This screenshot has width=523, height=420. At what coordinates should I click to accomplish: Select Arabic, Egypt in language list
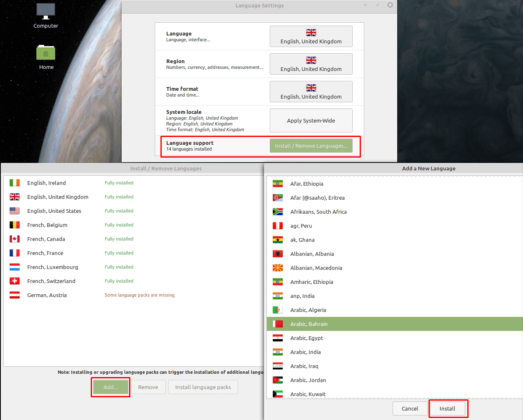click(395, 338)
